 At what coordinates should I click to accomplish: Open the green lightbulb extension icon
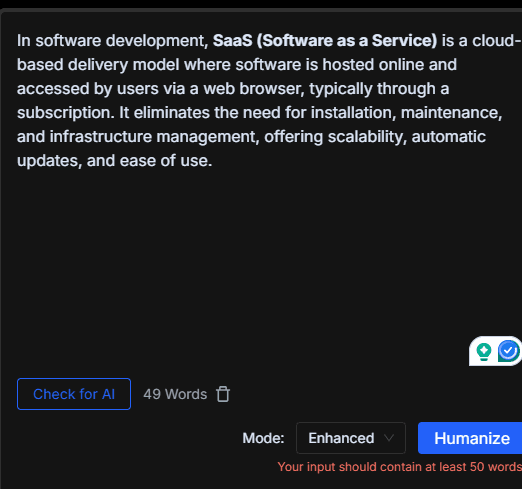[x=484, y=352]
